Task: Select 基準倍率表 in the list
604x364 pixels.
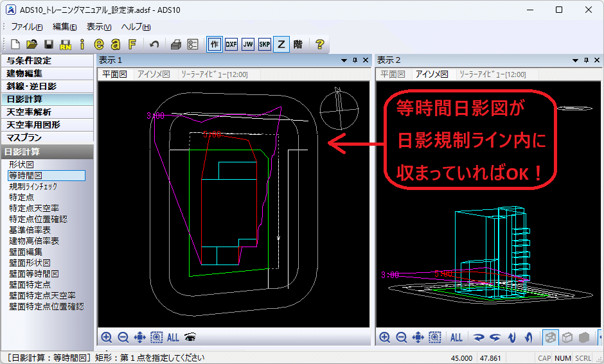Action: coord(30,230)
